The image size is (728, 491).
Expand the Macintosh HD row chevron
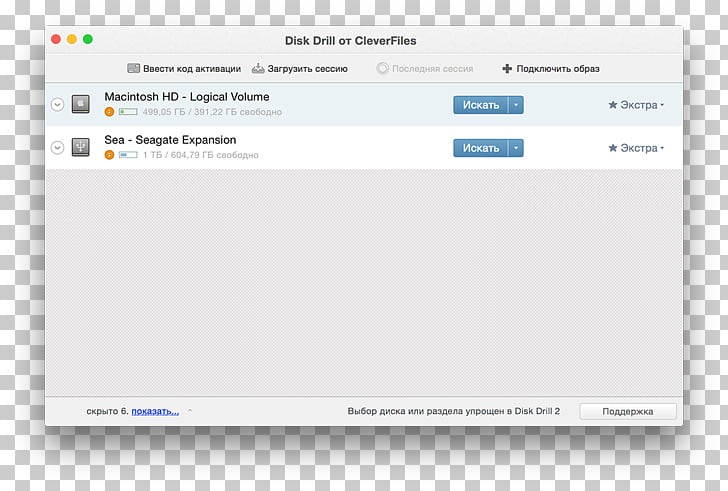57,104
